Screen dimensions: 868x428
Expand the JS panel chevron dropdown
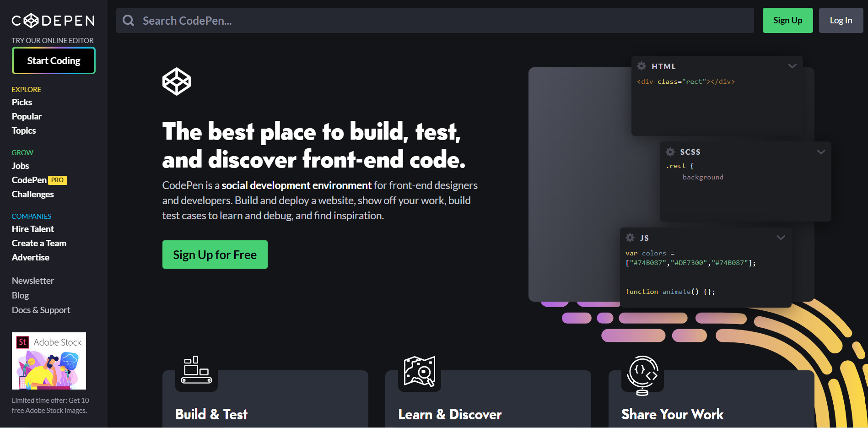781,238
